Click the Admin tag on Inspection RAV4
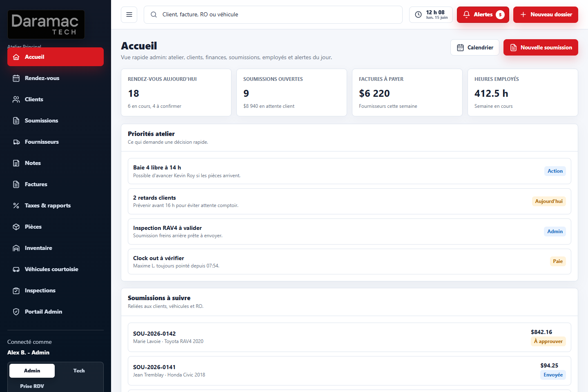 pyautogui.click(x=555, y=232)
